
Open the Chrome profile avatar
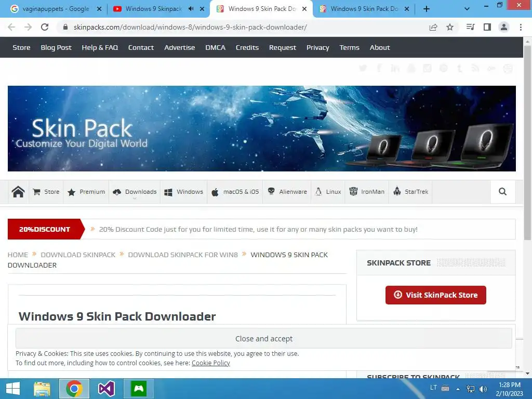(504, 27)
